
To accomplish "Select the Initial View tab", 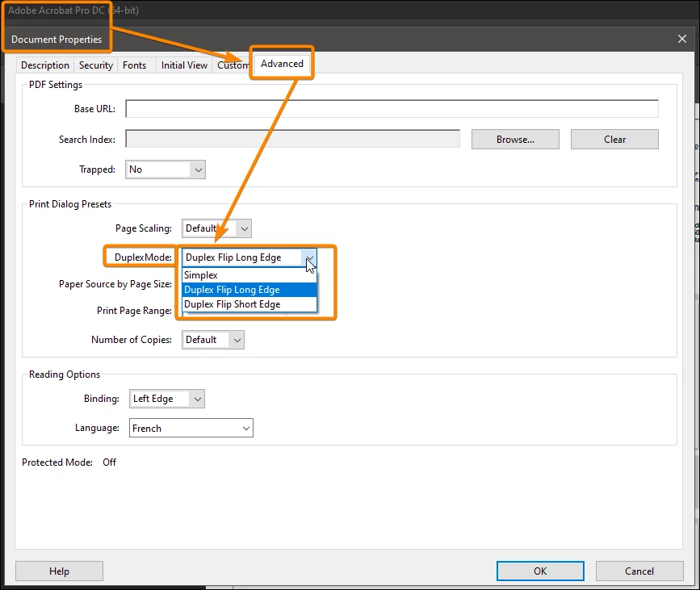I will (x=184, y=65).
